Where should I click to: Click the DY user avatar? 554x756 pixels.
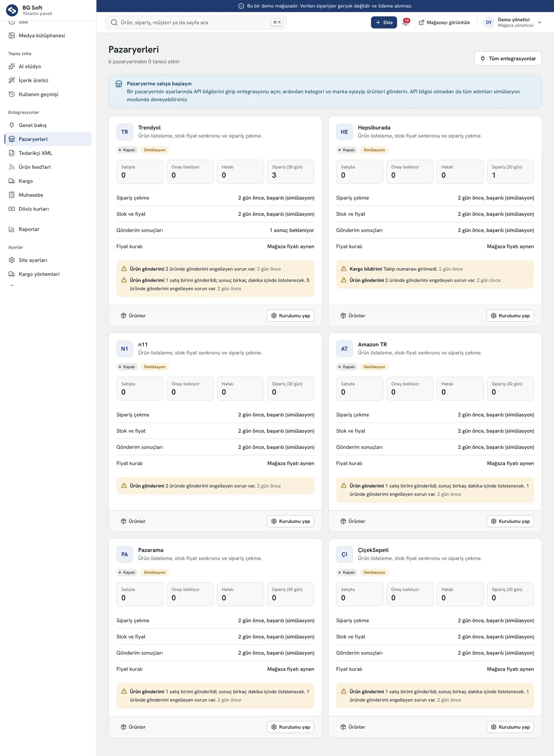tap(489, 23)
